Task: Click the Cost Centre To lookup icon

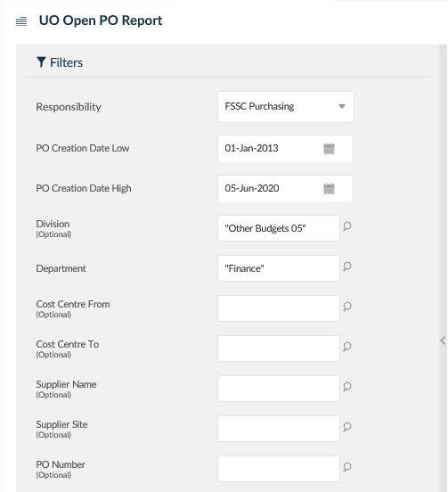Action: (x=346, y=347)
